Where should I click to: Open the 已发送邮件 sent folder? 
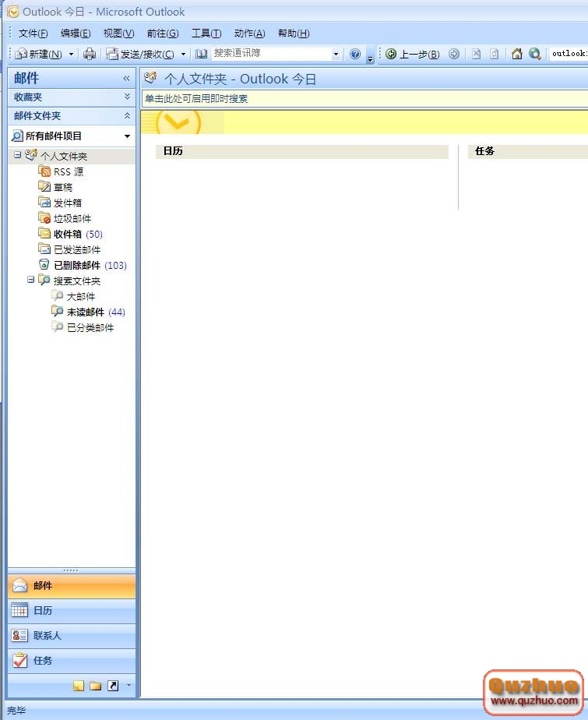[x=76, y=250]
